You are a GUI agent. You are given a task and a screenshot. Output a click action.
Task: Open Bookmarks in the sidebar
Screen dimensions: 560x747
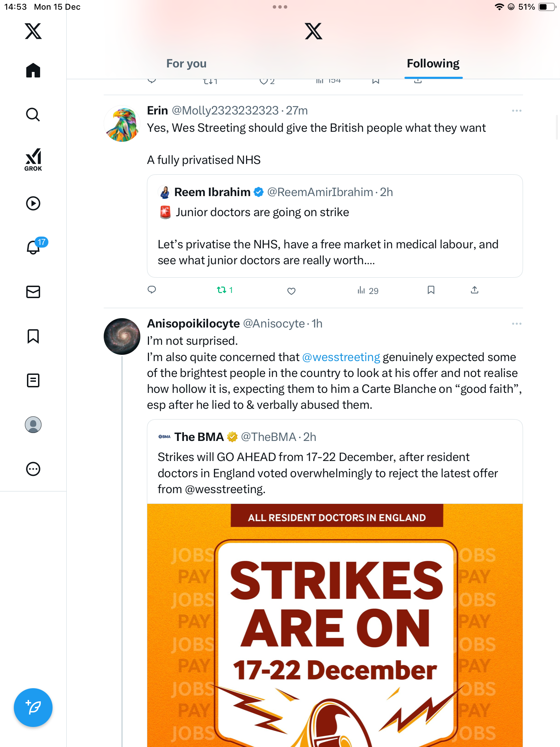33,336
